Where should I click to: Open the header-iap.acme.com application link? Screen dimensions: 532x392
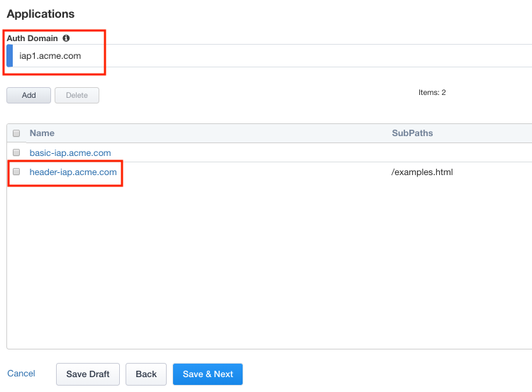pos(73,172)
